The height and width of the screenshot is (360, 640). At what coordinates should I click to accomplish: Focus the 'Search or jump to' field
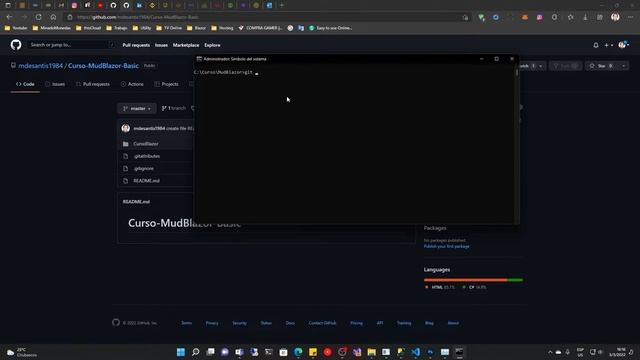pos(71,45)
